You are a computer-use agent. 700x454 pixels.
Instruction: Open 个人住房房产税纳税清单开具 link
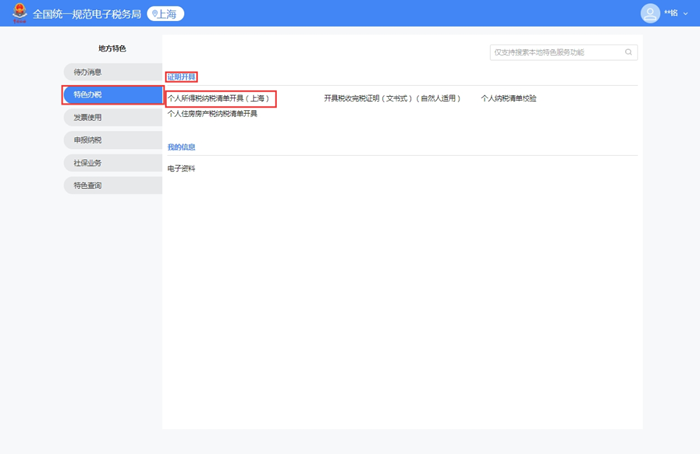click(x=212, y=114)
